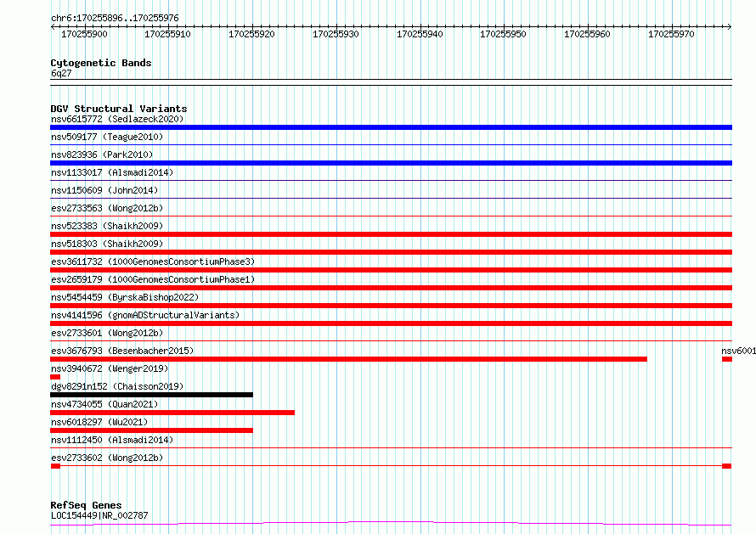Open esv2733601 (Wong2012b) variant
The image size is (756, 534).
click(107, 333)
